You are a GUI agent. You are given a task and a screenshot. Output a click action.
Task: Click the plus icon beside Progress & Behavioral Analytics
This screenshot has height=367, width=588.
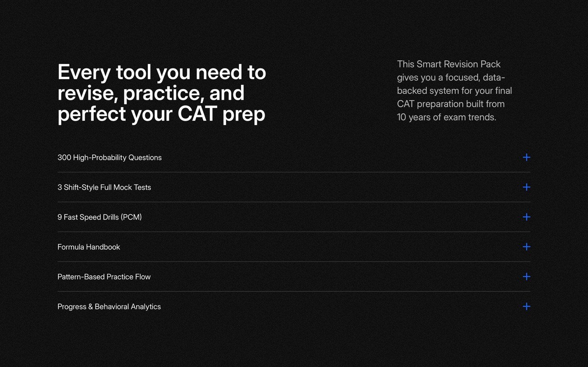526,306
